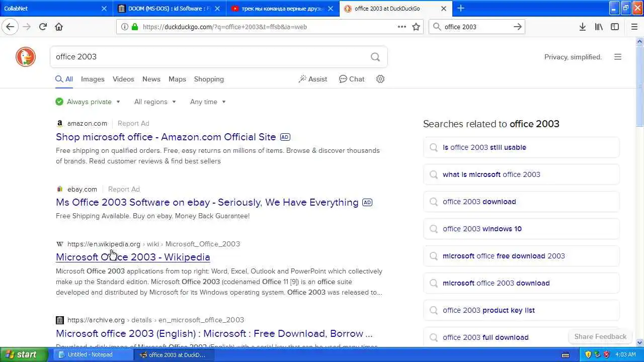Click the Firefox search bar field
The height and width of the screenshot is (362, 644).
click(x=477, y=27)
